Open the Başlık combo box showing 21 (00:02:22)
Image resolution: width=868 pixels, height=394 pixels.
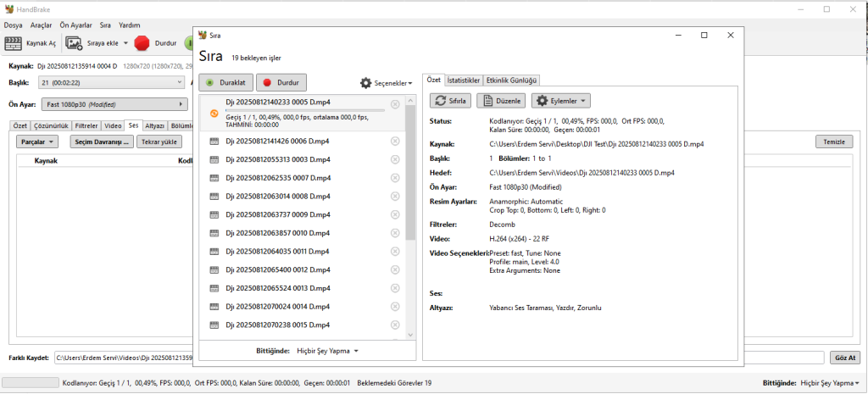coord(111,82)
